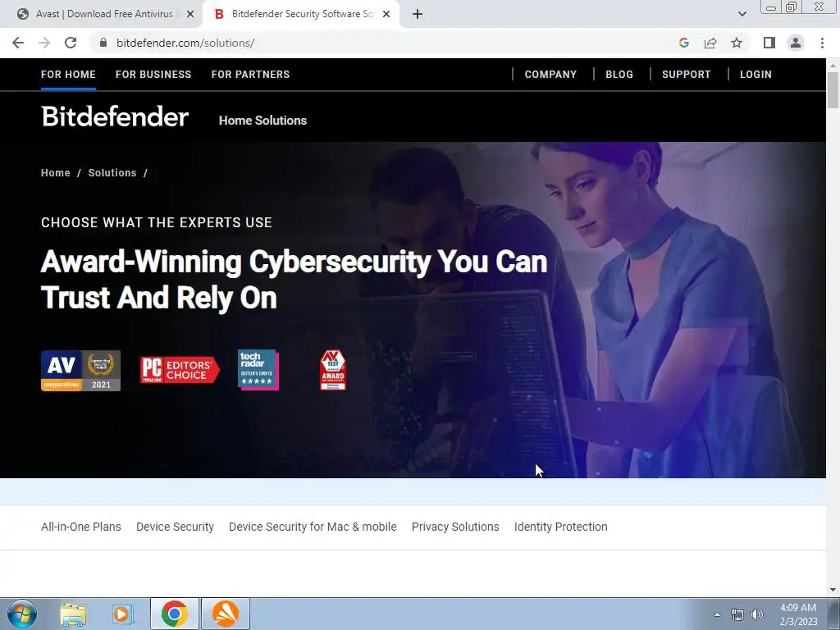Click the share page icon
This screenshot has width=840, height=630.
pos(710,43)
